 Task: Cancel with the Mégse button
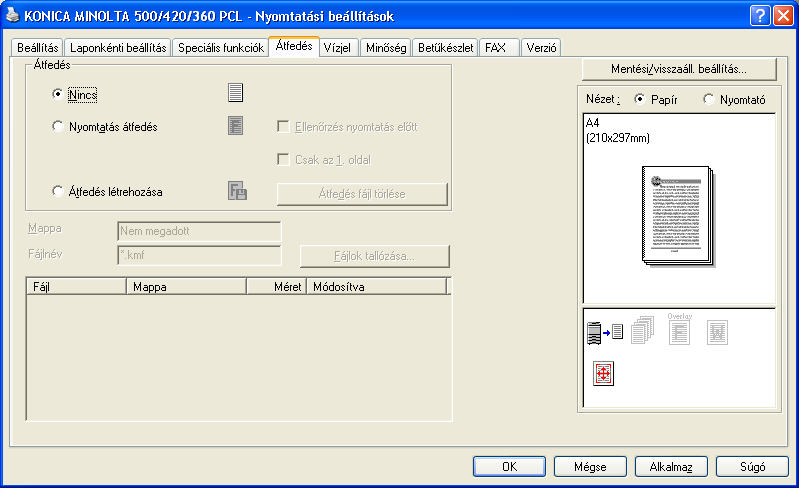[x=590, y=467]
